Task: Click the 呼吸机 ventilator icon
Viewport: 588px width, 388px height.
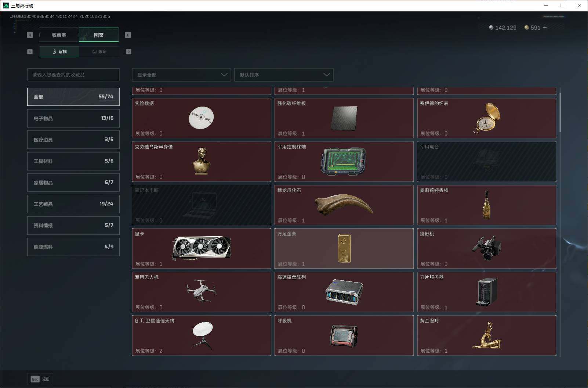Action: pos(344,336)
